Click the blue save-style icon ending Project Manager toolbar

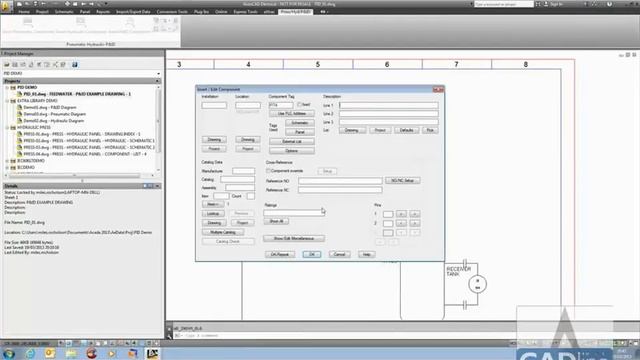coord(75,64)
